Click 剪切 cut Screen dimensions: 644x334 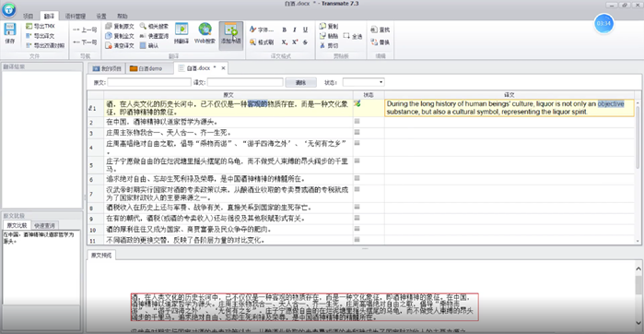pyautogui.click(x=329, y=45)
